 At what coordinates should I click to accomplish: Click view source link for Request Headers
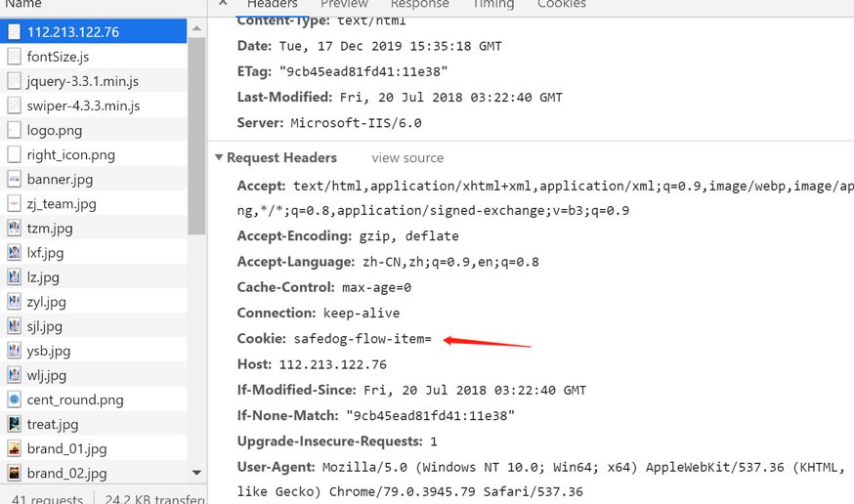[x=407, y=158]
